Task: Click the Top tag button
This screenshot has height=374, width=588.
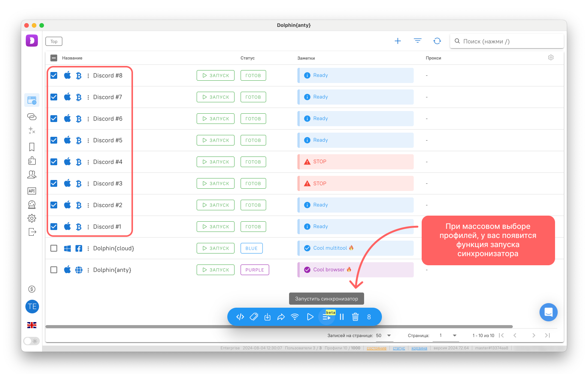Action: (54, 41)
